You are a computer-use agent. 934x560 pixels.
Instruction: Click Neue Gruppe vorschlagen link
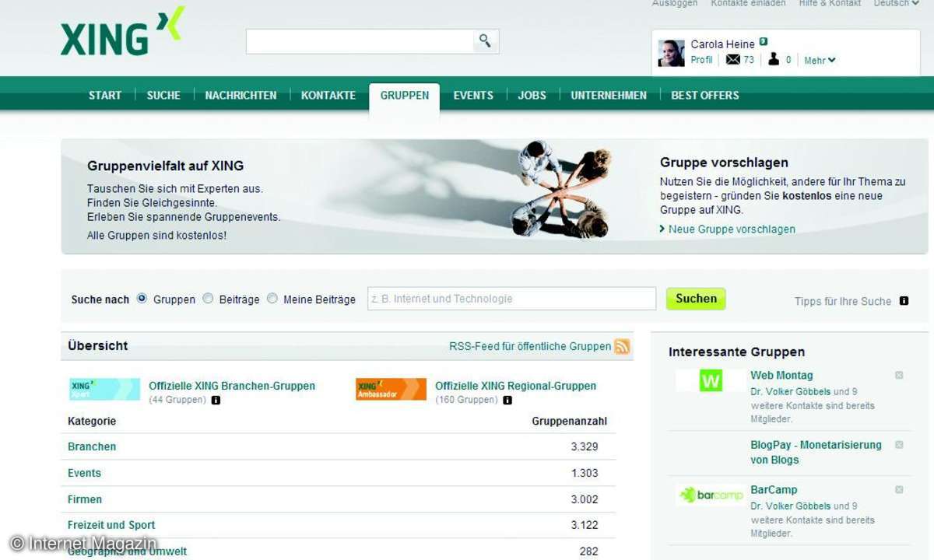[x=732, y=229]
